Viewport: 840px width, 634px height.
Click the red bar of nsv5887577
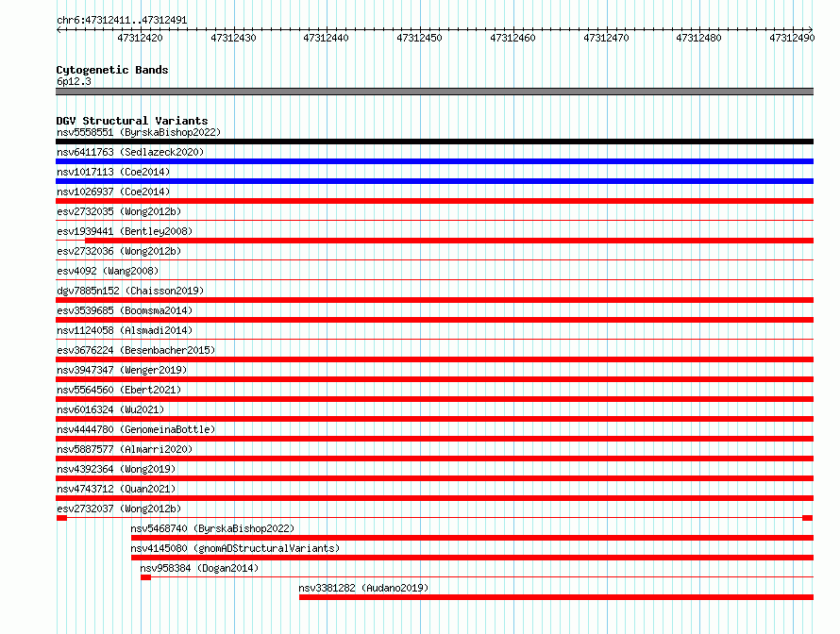[434, 459]
